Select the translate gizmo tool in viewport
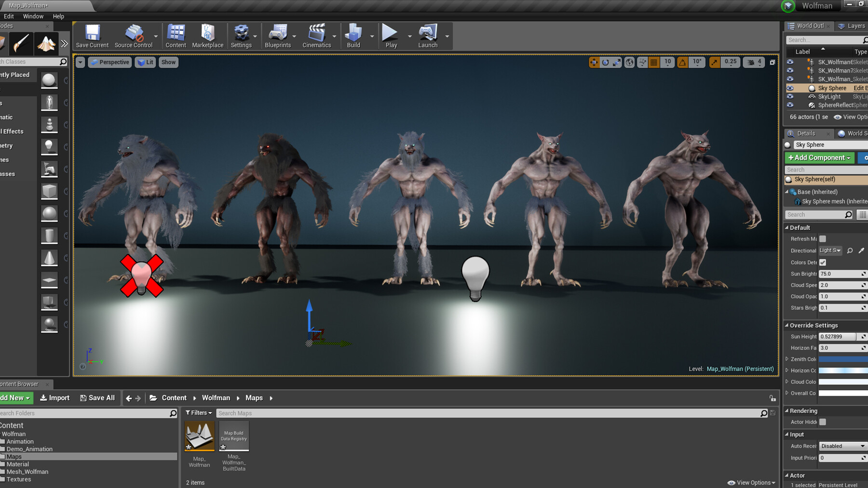The image size is (868, 488). (x=594, y=62)
